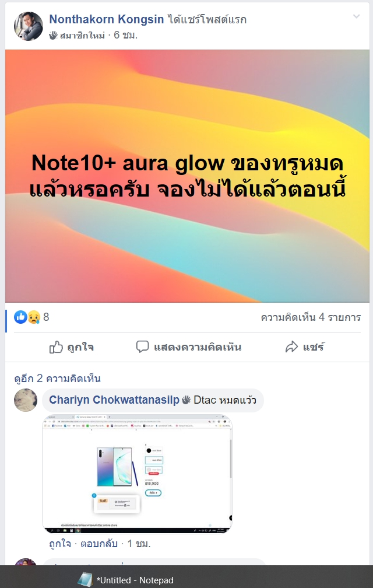Click the Nonthakorn Kongsin name link
This screenshot has width=373, height=588.
[106, 19]
